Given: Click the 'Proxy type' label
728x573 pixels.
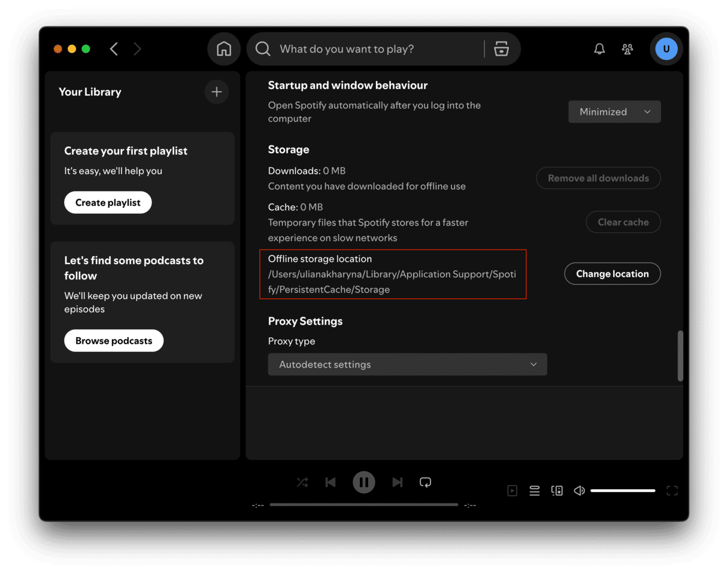Looking at the screenshot, I should point(292,341).
